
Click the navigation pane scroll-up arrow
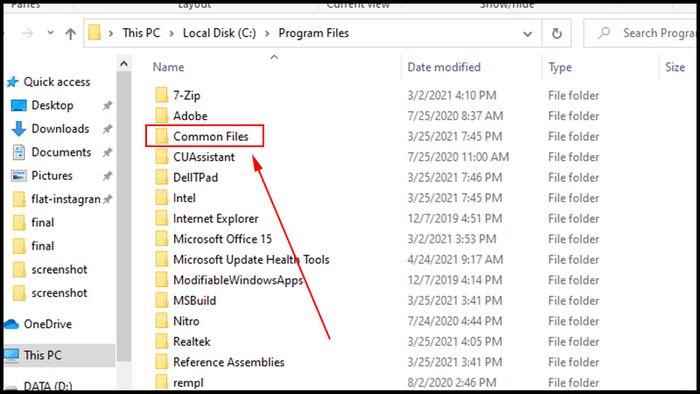point(124,64)
